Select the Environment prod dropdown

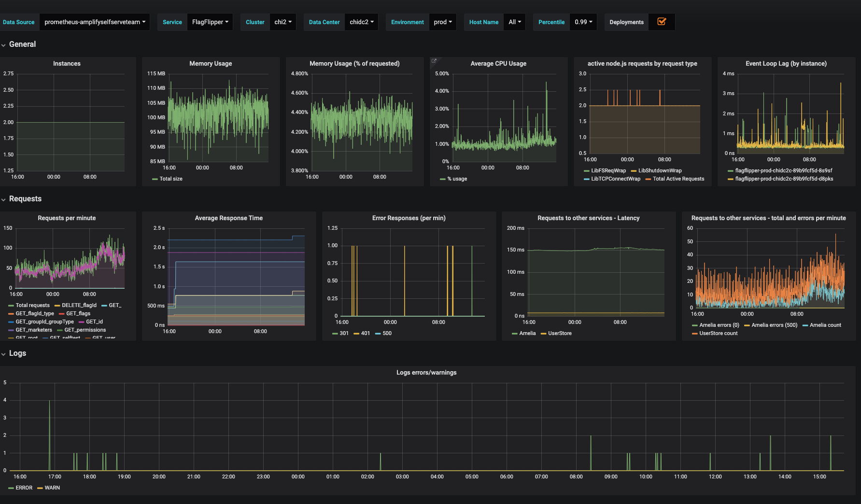[x=443, y=22]
